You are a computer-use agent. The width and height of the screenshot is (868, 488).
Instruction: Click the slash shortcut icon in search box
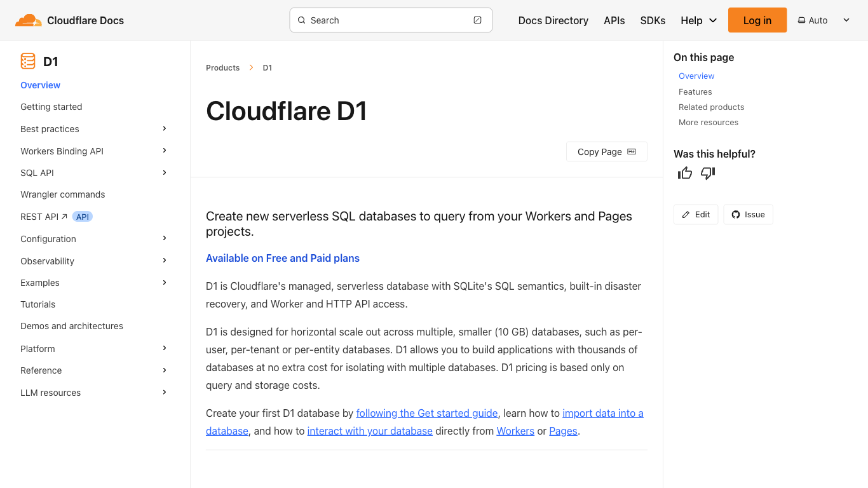(x=478, y=20)
